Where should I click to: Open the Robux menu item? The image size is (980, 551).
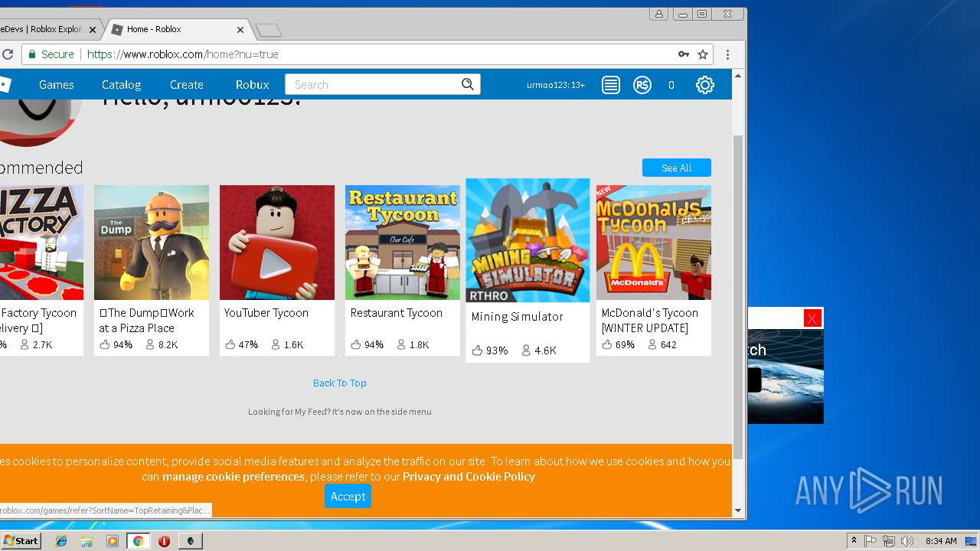[253, 85]
